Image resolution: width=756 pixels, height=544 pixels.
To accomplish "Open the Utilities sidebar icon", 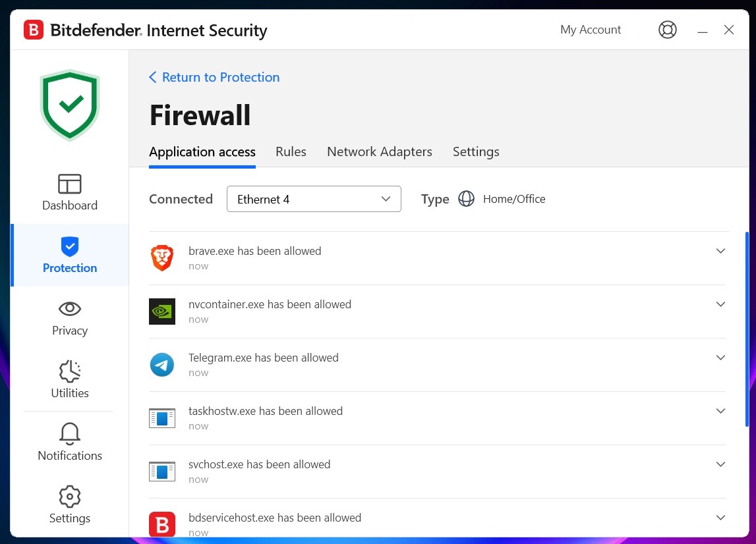I will (70, 371).
